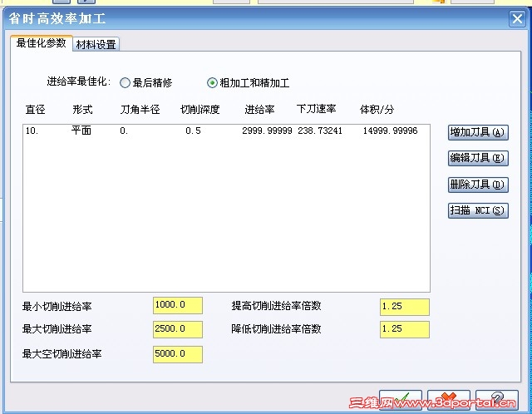The width and height of the screenshot is (532, 414).
Task: Click the 刀角半径 column header
Action: click(140, 110)
